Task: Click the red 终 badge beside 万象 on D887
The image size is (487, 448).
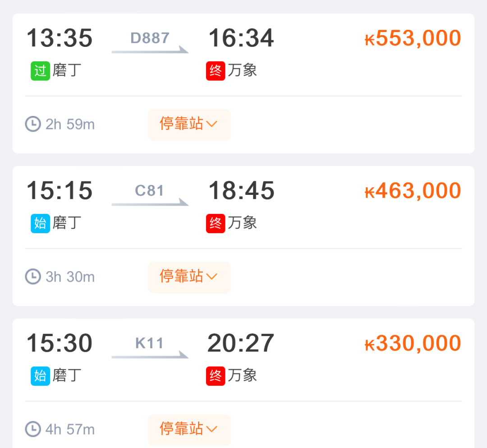Action: click(x=215, y=71)
